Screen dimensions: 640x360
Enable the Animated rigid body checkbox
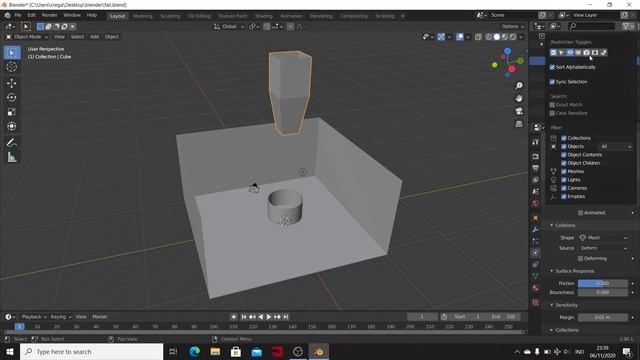(580, 213)
